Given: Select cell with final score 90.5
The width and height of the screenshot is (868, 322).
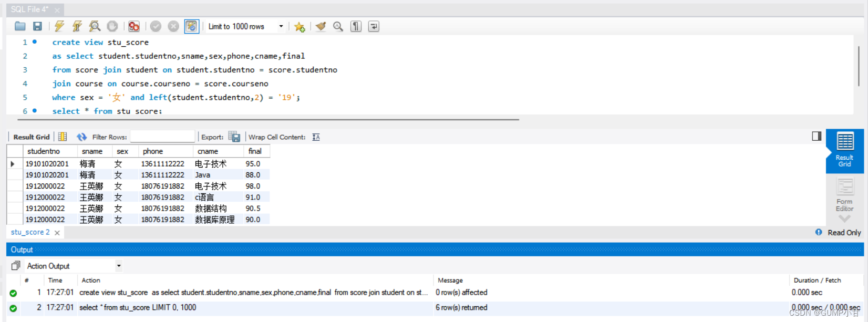Looking at the screenshot, I should [x=256, y=209].
